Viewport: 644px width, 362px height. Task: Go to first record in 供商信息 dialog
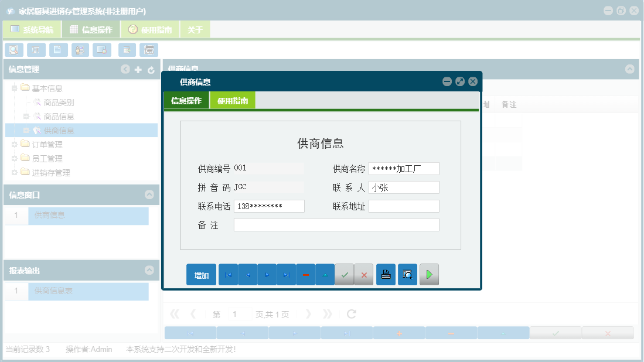pos(229,275)
